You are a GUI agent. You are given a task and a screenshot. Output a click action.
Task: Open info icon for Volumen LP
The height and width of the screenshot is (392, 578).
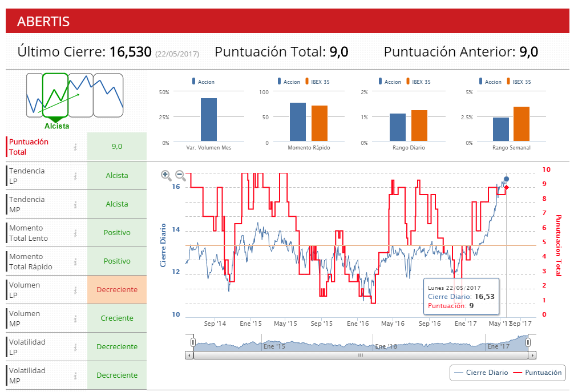pyautogui.click(x=75, y=290)
